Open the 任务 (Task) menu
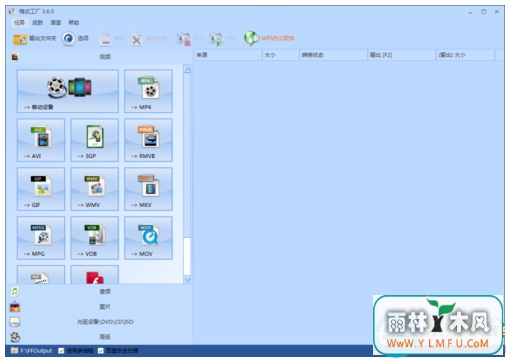Viewport: 508px width, 360px height. tap(19, 22)
